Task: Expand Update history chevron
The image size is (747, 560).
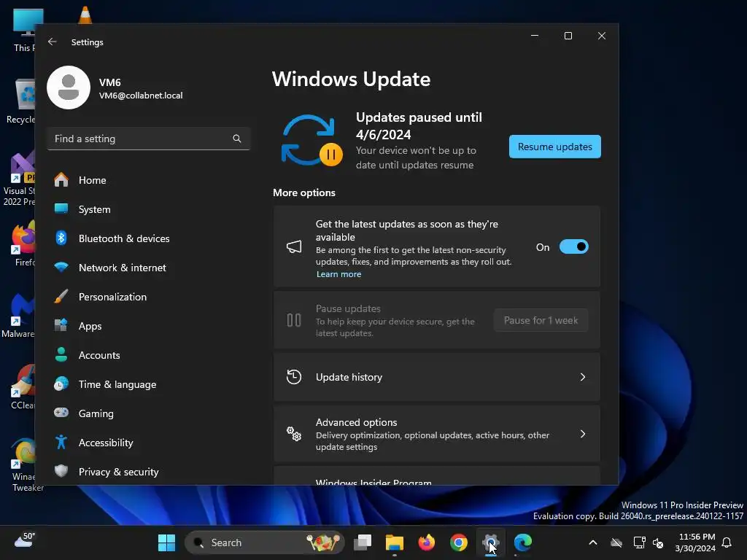Action: click(x=583, y=377)
